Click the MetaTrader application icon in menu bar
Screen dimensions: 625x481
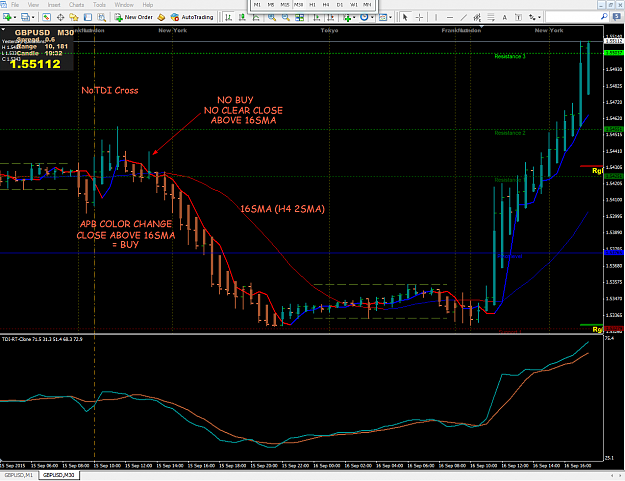(x=4, y=5)
